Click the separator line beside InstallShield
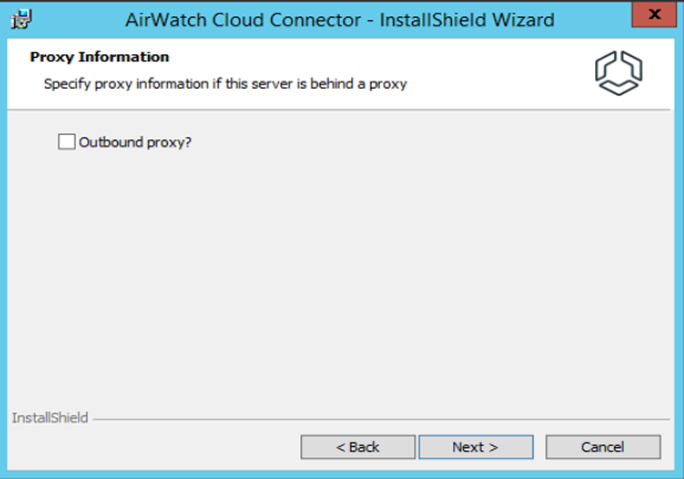 380,418
